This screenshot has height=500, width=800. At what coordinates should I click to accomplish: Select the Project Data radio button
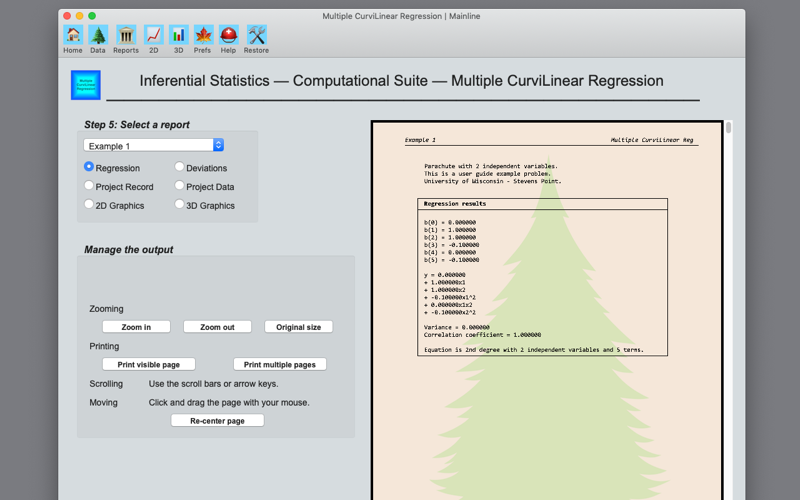click(179, 185)
